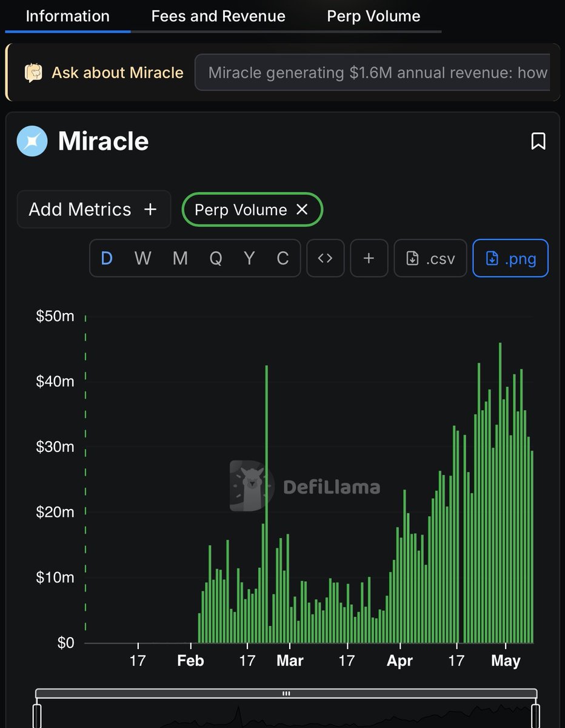565x728 pixels.
Task: Click the right handle of range slider
Action: coord(535,716)
